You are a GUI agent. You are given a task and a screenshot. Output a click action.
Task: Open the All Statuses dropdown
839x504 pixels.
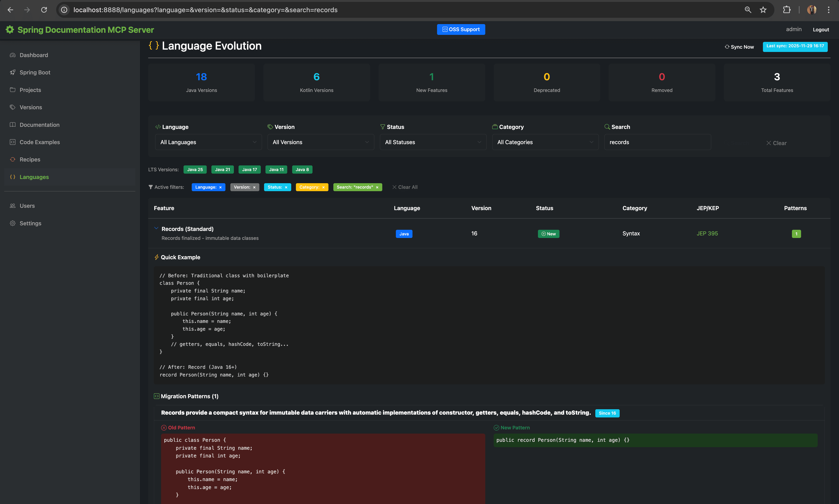(433, 142)
